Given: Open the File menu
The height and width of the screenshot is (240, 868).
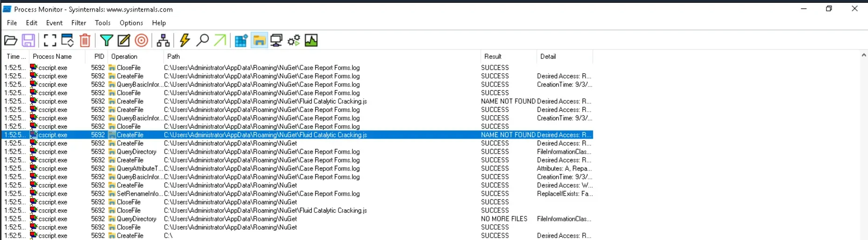Looking at the screenshot, I should click(x=12, y=23).
